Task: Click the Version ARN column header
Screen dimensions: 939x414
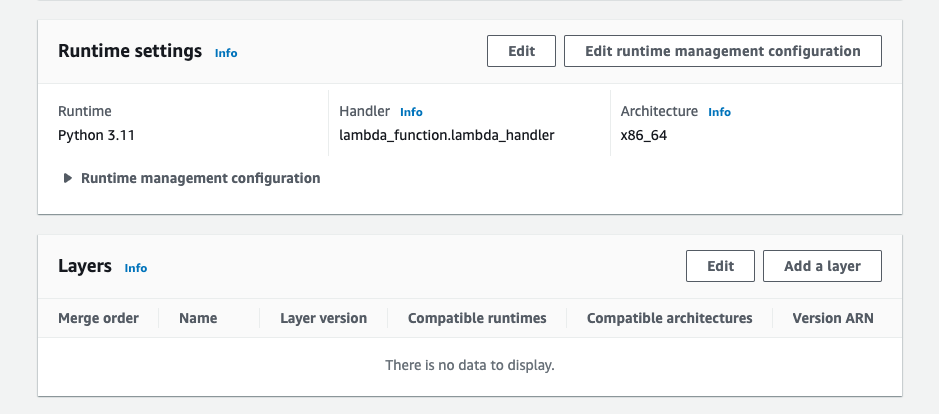Action: pyautogui.click(x=832, y=318)
